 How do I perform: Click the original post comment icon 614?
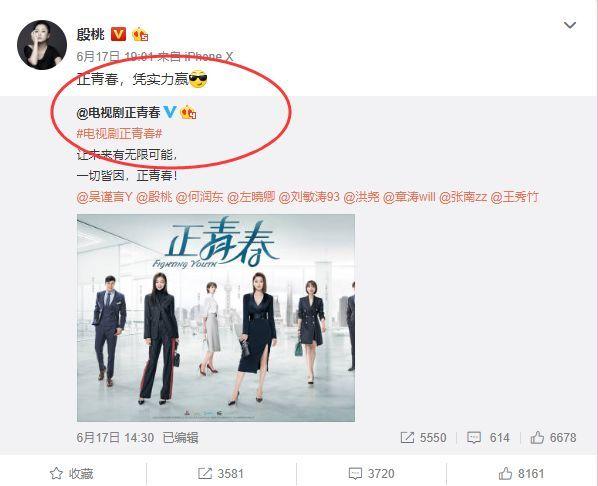pos(488,438)
